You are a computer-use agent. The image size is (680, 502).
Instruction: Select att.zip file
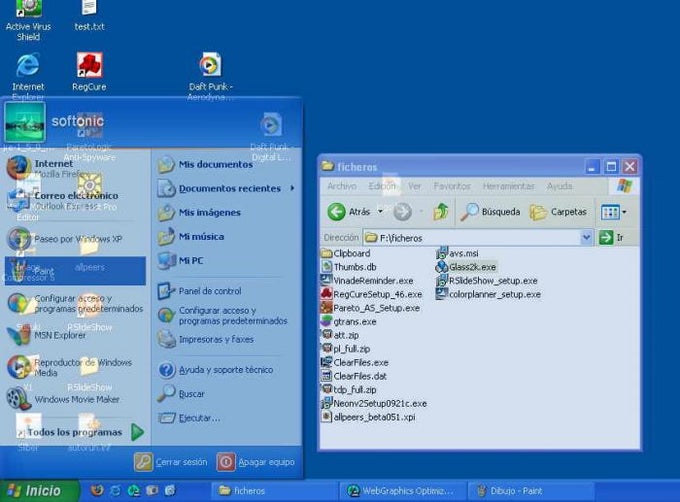click(340, 335)
